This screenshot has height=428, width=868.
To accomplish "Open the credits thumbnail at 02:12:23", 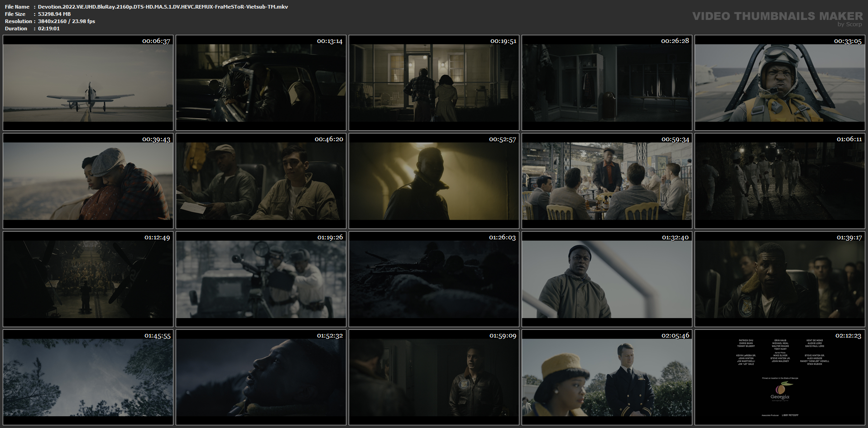I will (x=780, y=377).
